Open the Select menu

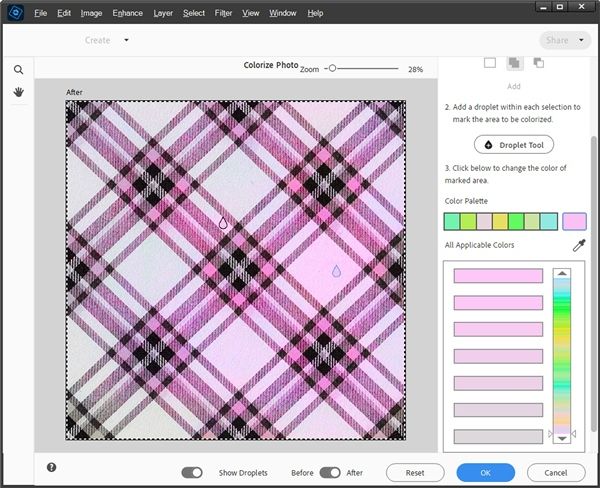coord(194,13)
